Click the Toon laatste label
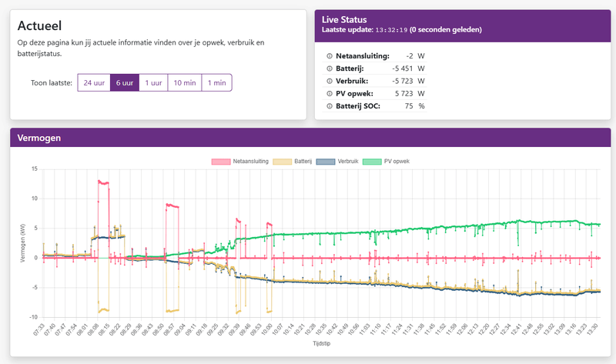This screenshot has width=616, height=364. (52, 83)
